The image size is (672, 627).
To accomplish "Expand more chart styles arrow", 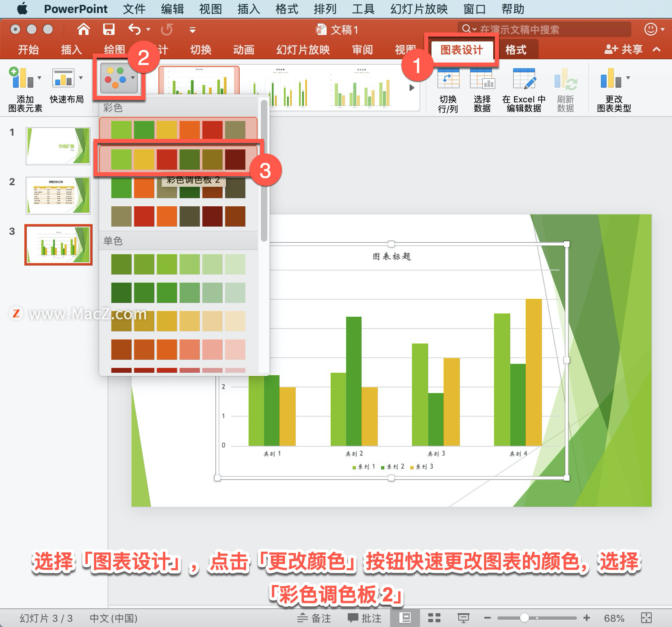I will click(412, 87).
